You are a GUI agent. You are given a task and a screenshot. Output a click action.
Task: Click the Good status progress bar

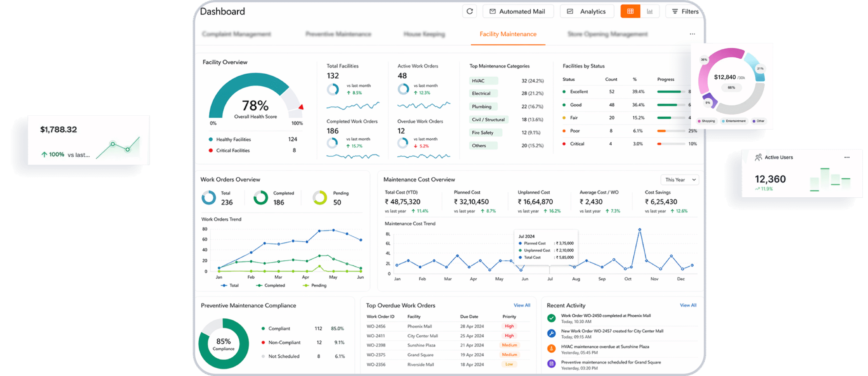pos(671,105)
